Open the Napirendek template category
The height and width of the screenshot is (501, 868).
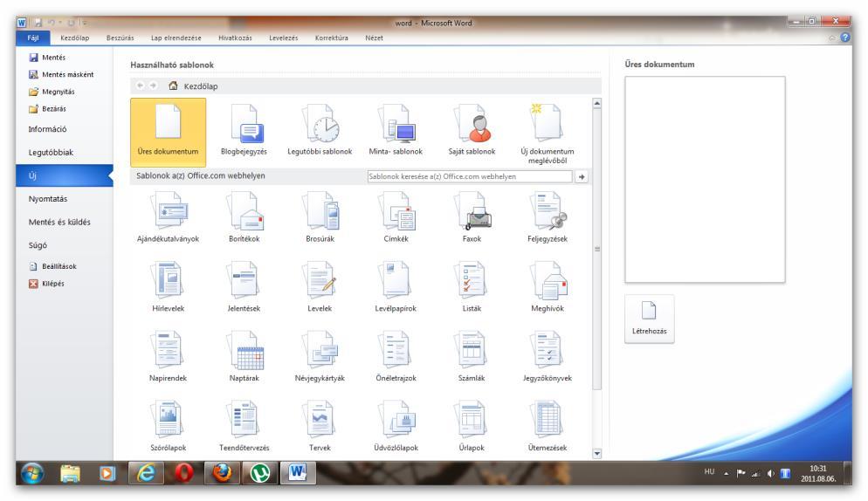pyautogui.click(x=169, y=356)
